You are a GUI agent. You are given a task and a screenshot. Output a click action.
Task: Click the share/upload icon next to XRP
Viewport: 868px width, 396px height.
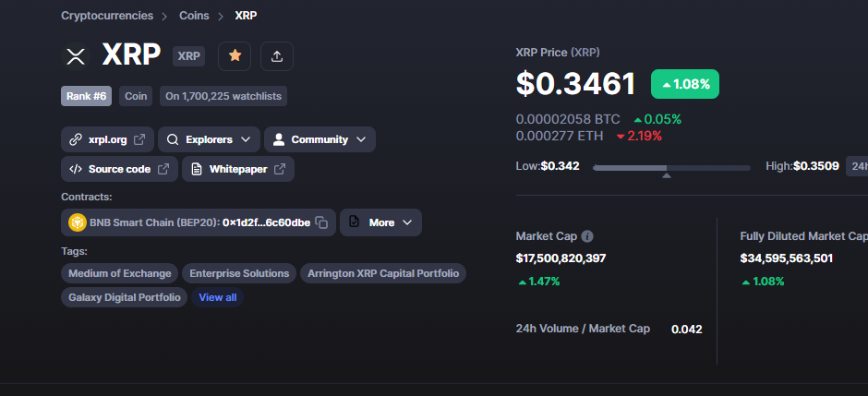pos(277,56)
